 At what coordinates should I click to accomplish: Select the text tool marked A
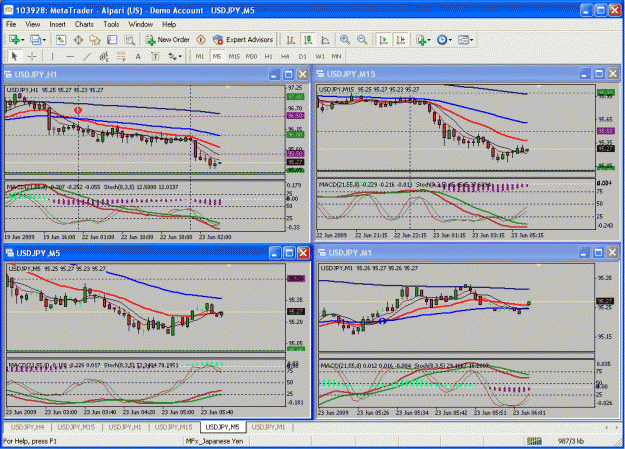point(138,56)
